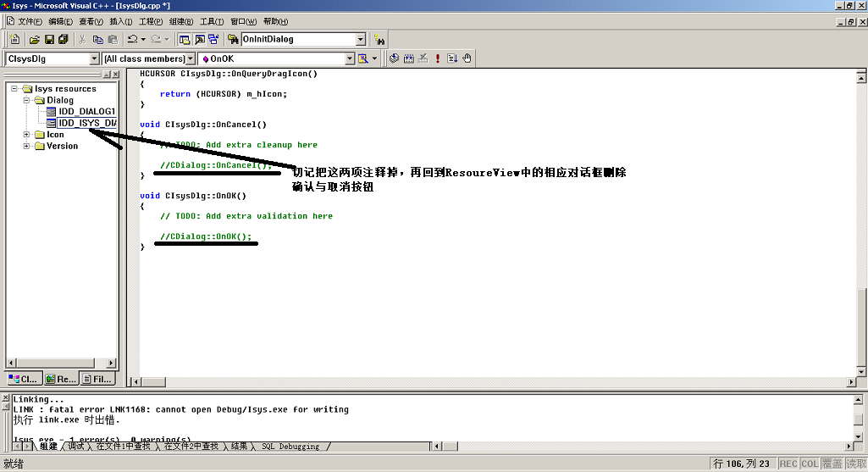
Task: Expand the Icon folder node
Action: (x=26, y=135)
